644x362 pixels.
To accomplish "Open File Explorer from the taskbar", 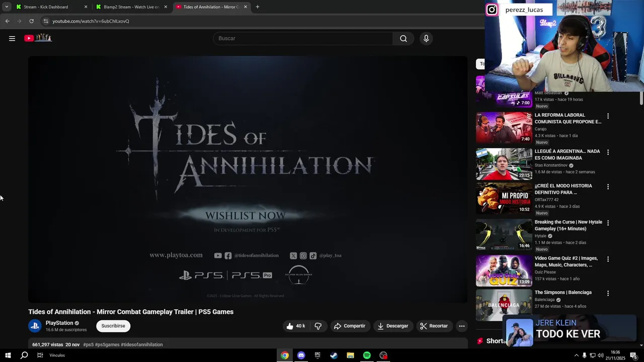I will pyautogui.click(x=350, y=355).
